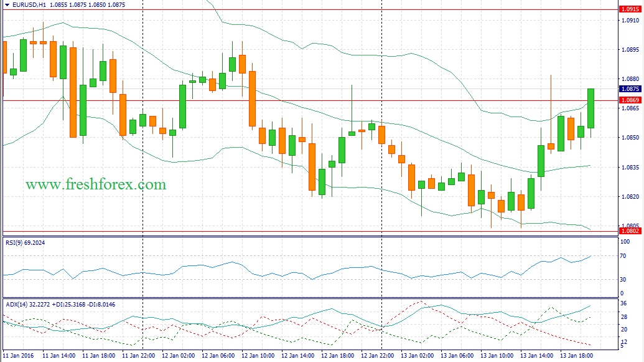The width and height of the screenshot is (644, 362).
Task: Select the 11 Jan 2016 date label
Action: (x=19, y=355)
